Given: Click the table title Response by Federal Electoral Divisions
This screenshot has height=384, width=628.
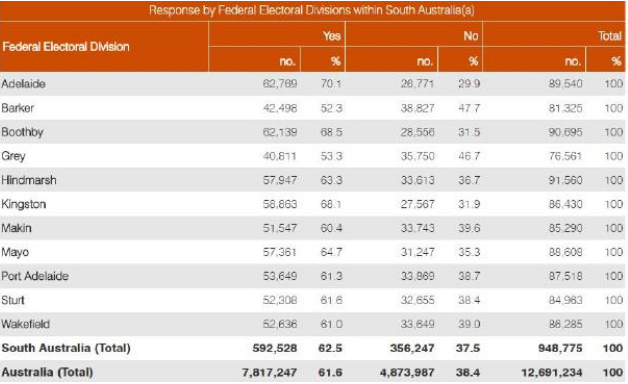Looking at the screenshot, I should (x=312, y=10).
